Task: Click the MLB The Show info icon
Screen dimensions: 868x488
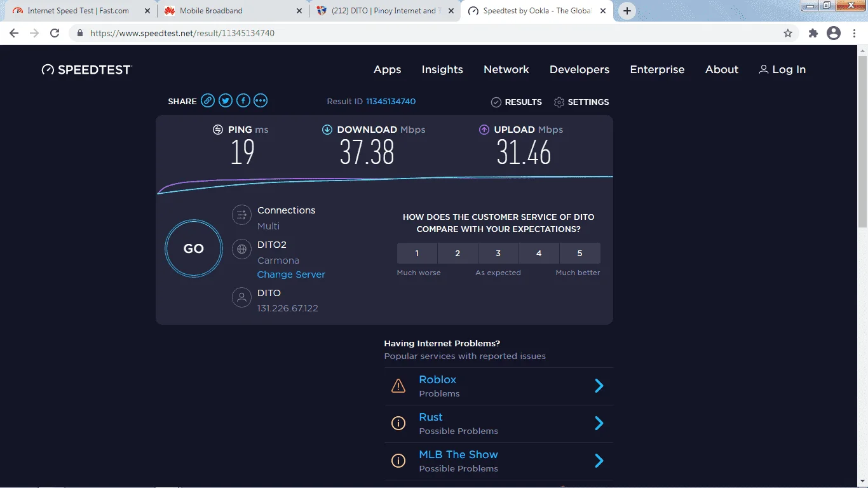Action: (398, 461)
